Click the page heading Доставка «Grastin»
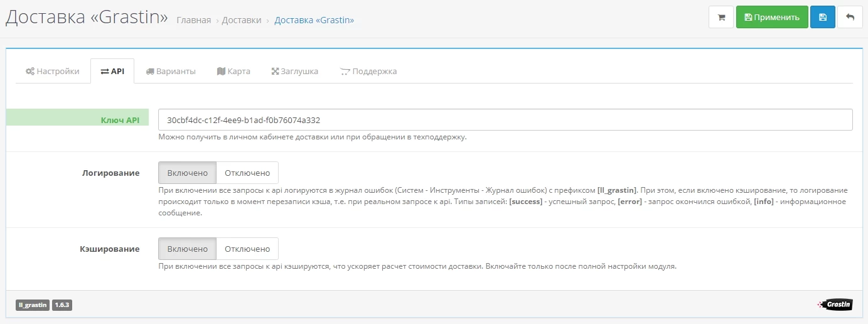 (x=87, y=18)
